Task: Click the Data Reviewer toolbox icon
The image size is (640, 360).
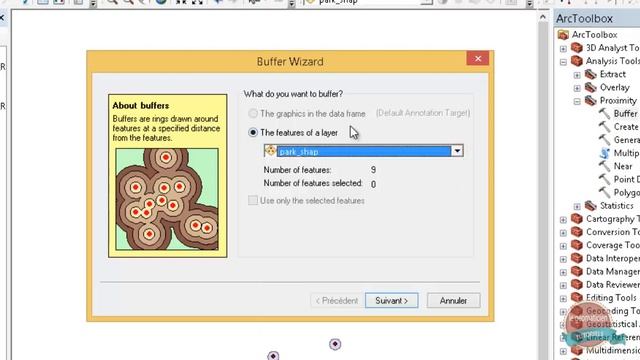Action: point(577,284)
